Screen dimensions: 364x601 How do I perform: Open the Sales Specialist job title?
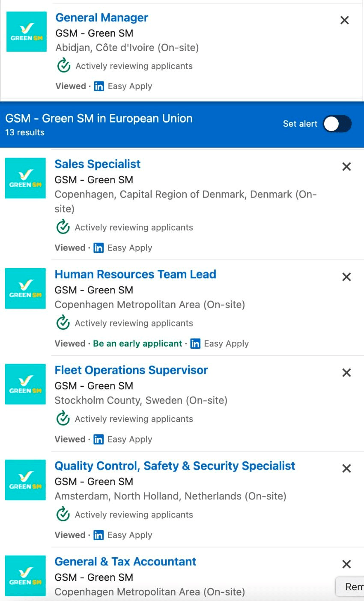click(98, 164)
